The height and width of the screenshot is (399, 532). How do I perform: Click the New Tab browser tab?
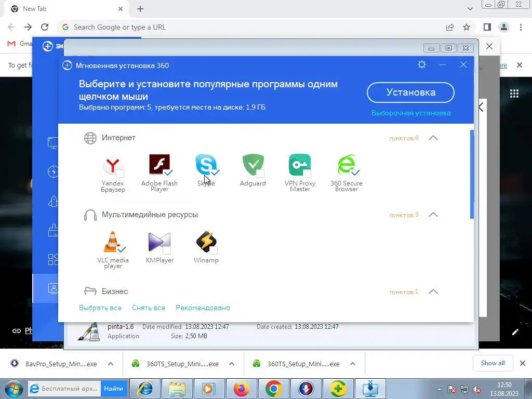click(67, 9)
